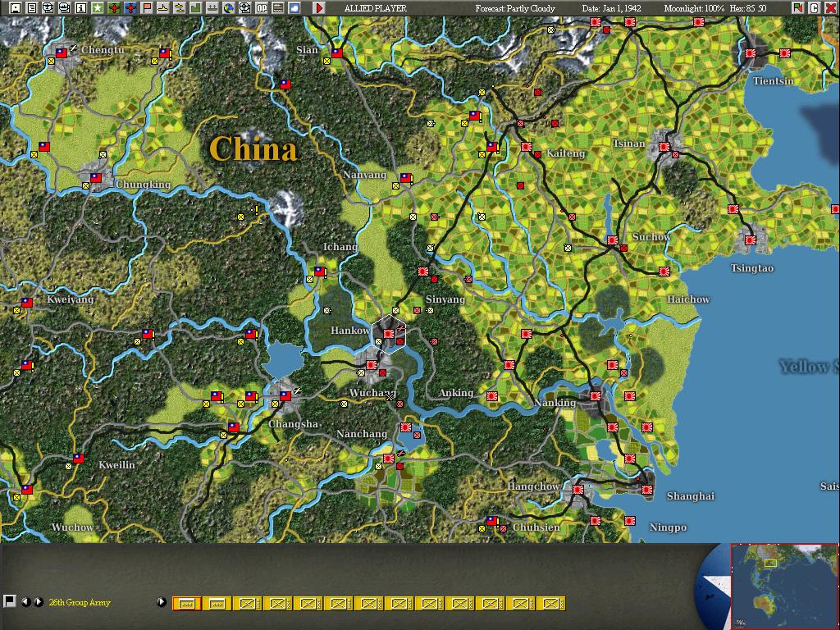Click the Nanchang city label
840x630 pixels.
tap(362, 433)
